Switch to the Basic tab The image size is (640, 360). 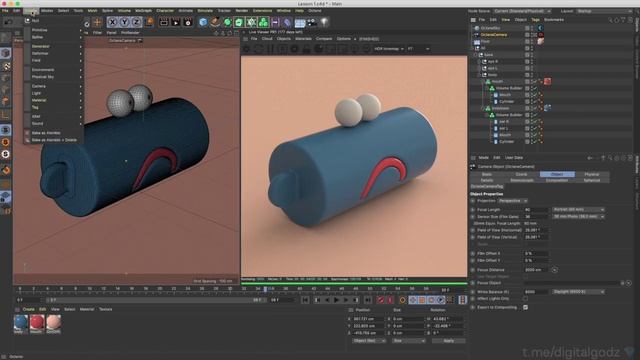click(x=487, y=174)
